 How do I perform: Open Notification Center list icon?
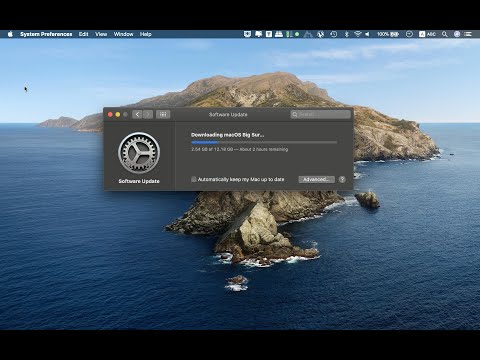tap(468, 34)
